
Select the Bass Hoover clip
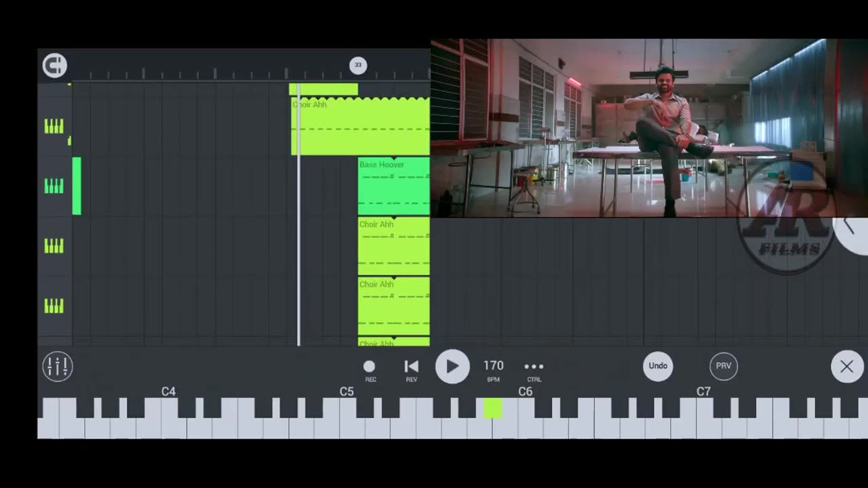click(394, 186)
